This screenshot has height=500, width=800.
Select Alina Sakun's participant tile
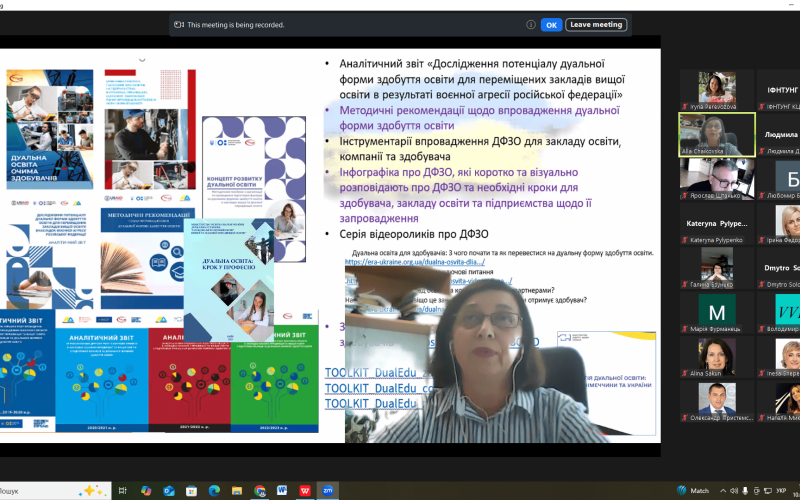(x=717, y=357)
